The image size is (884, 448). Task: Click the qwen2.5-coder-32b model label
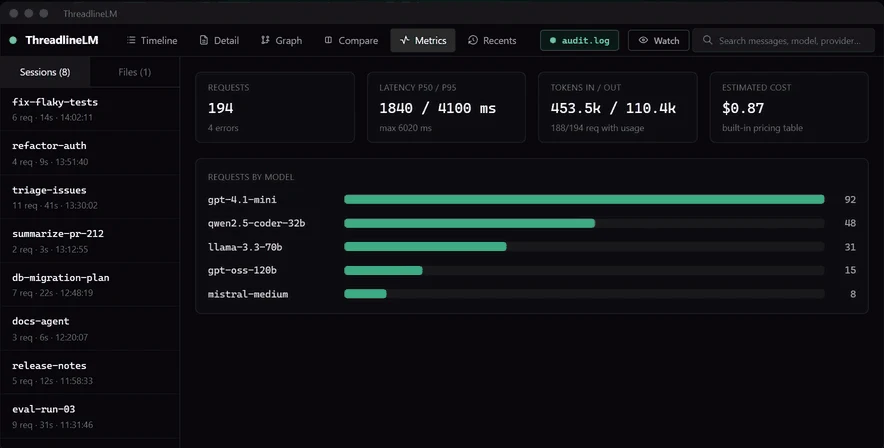(x=257, y=223)
